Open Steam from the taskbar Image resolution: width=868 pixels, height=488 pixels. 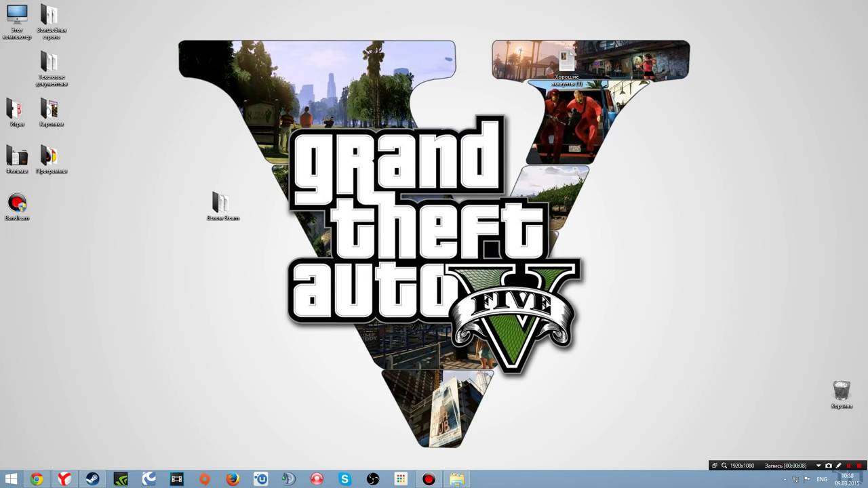pyautogui.click(x=92, y=479)
